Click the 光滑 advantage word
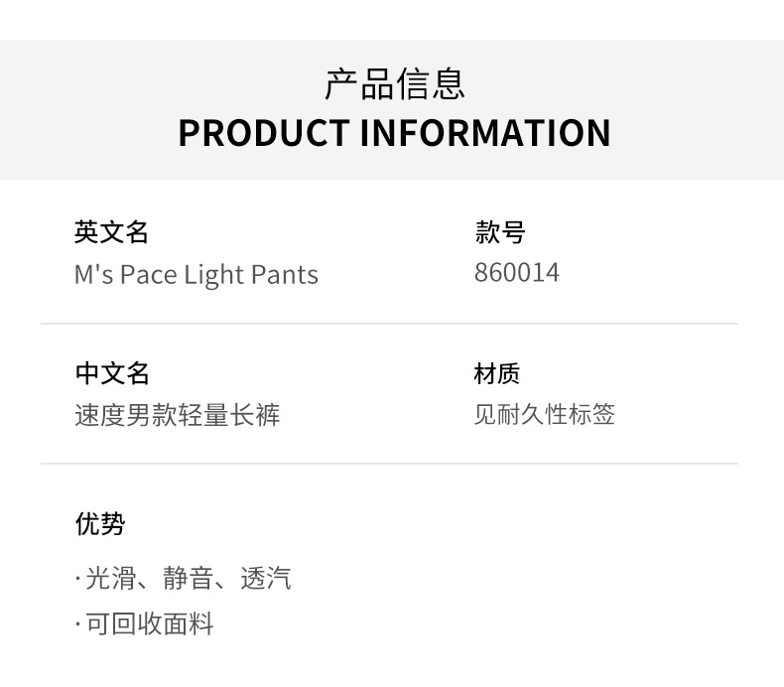 click(111, 578)
